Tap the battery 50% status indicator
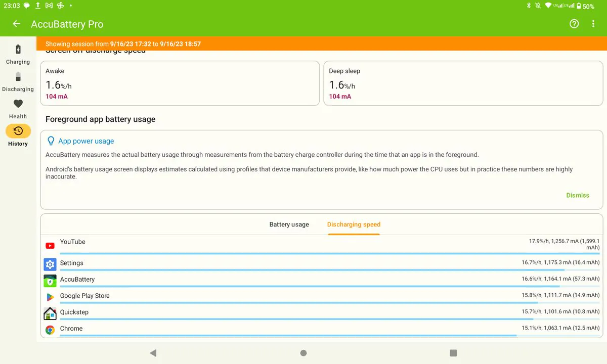This screenshot has width=607, height=364. click(x=586, y=6)
